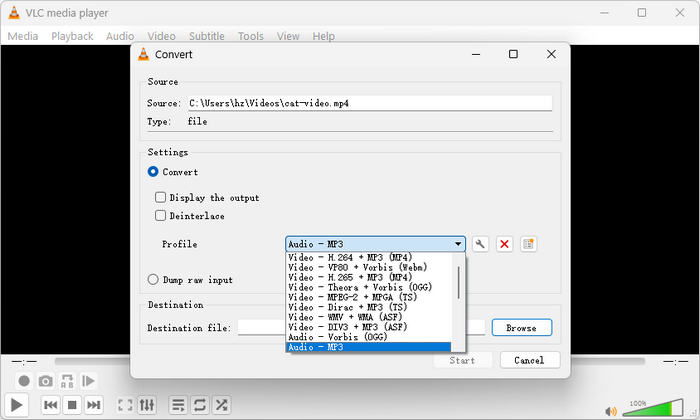Stop playback button

[x=72, y=405]
